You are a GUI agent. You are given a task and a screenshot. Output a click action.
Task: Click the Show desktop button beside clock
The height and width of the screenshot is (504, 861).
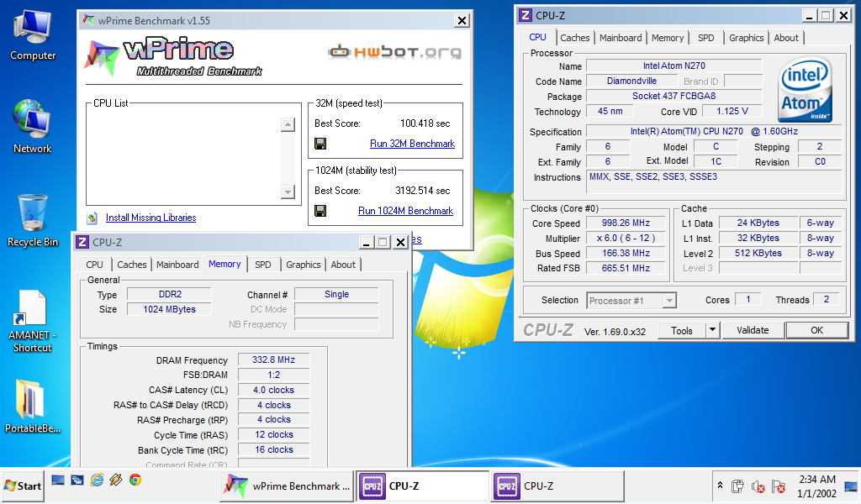[x=851, y=486]
